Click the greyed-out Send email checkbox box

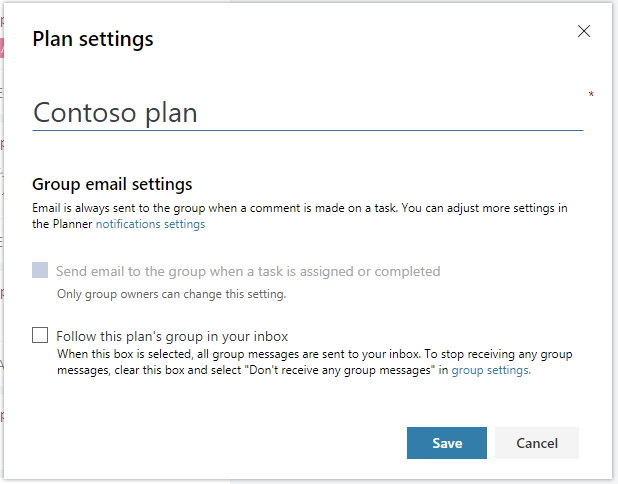40,270
